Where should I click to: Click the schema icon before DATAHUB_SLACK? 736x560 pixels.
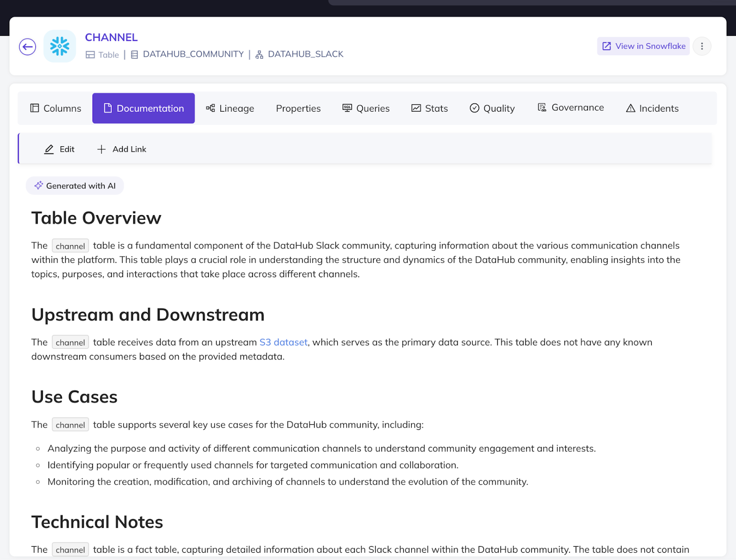pyautogui.click(x=259, y=55)
